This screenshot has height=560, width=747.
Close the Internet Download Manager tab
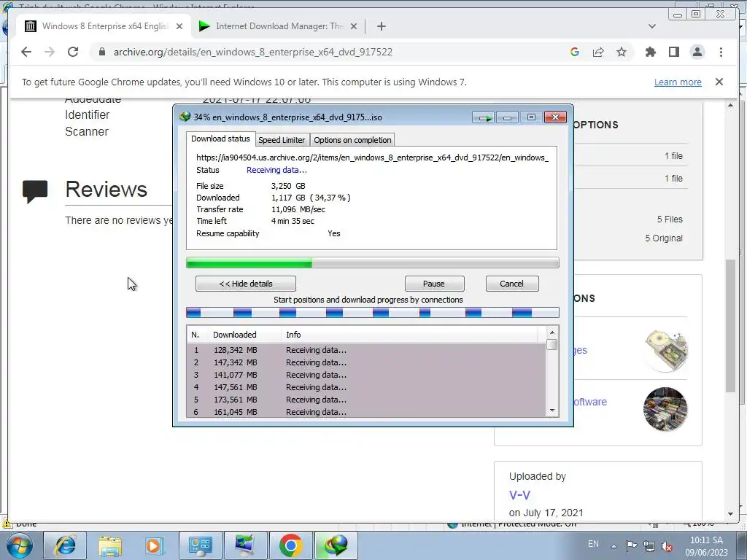pos(354,26)
